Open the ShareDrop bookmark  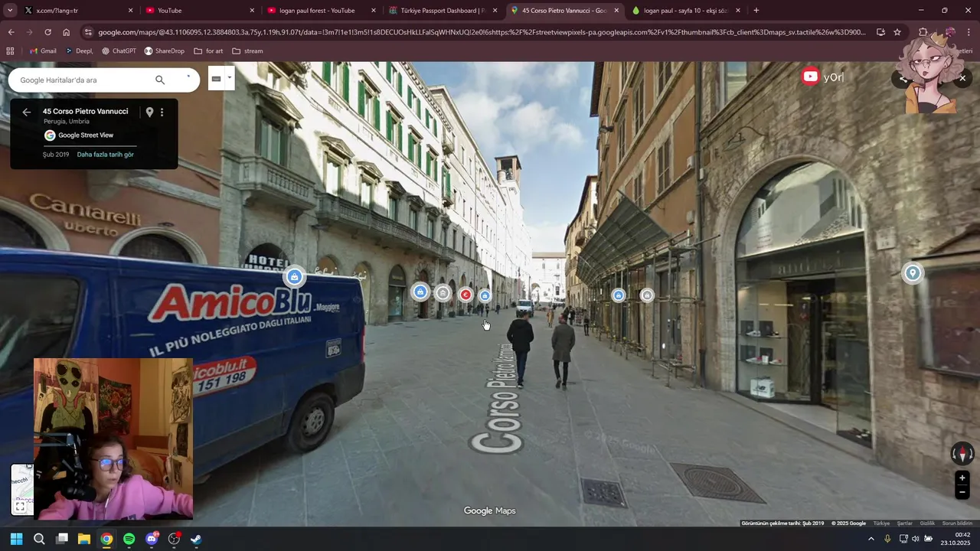click(164, 51)
